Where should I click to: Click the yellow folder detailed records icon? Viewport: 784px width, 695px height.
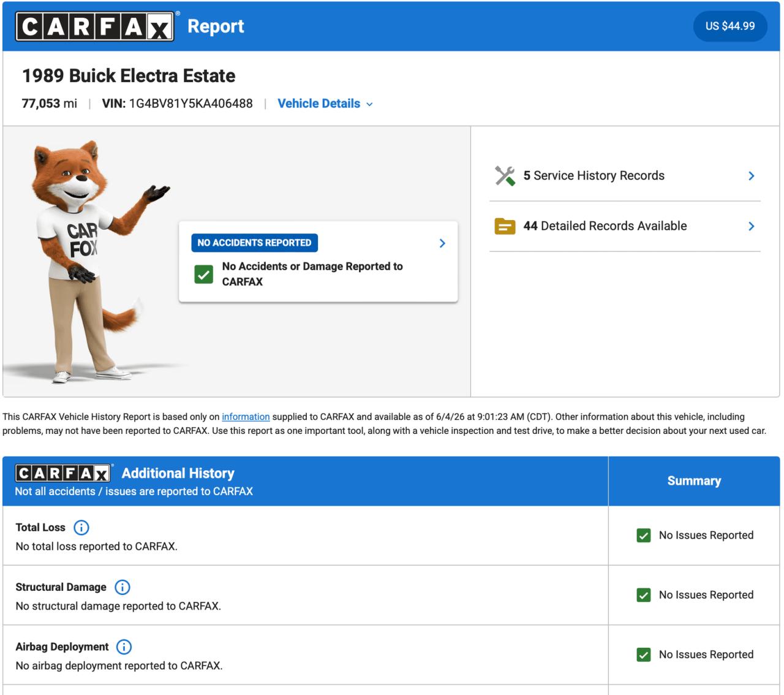505,226
